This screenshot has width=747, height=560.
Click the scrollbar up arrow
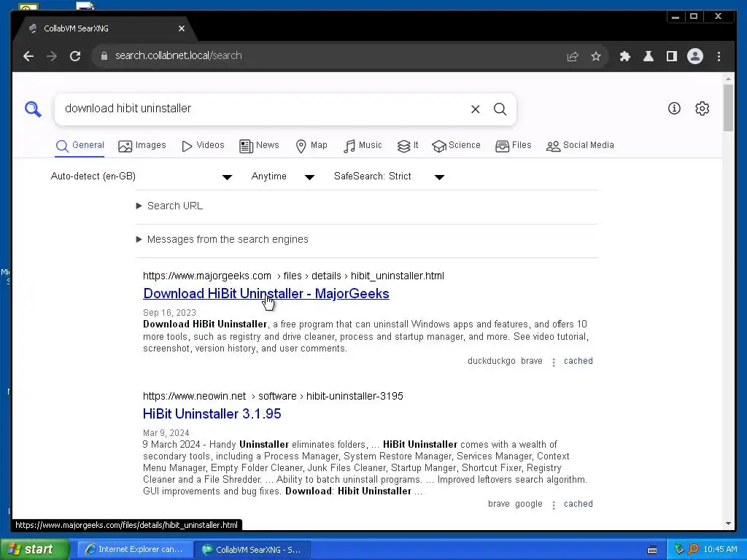coord(728,79)
